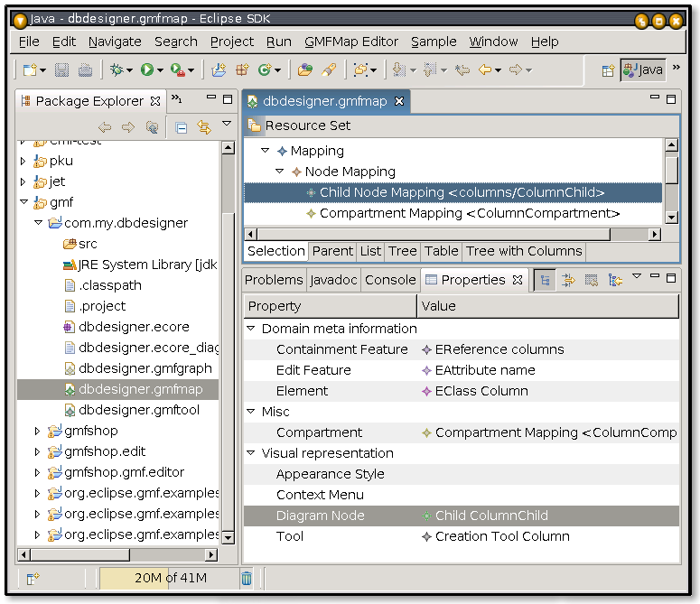The width and height of the screenshot is (700, 604).
Task: Open the GMFMap Editor menu
Action: click(x=350, y=42)
